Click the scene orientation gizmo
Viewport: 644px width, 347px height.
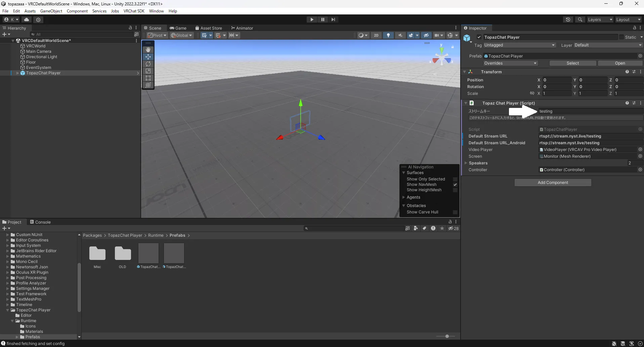(442, 58)
